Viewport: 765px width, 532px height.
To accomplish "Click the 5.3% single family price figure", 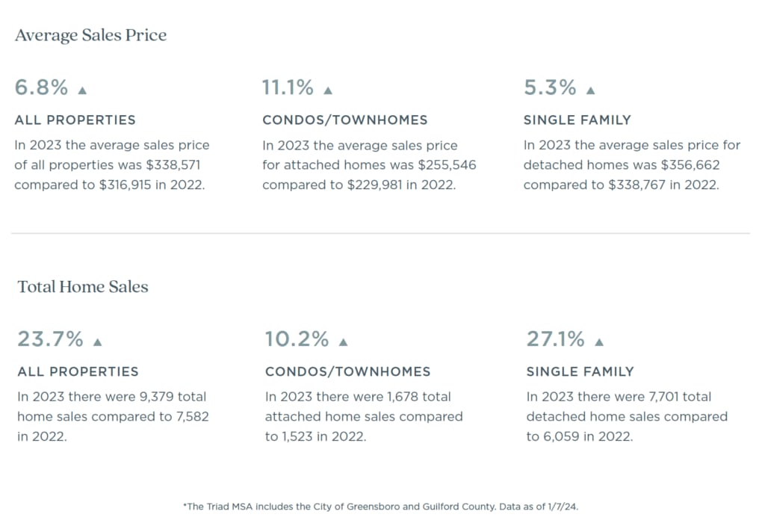I will pos(550,87).
